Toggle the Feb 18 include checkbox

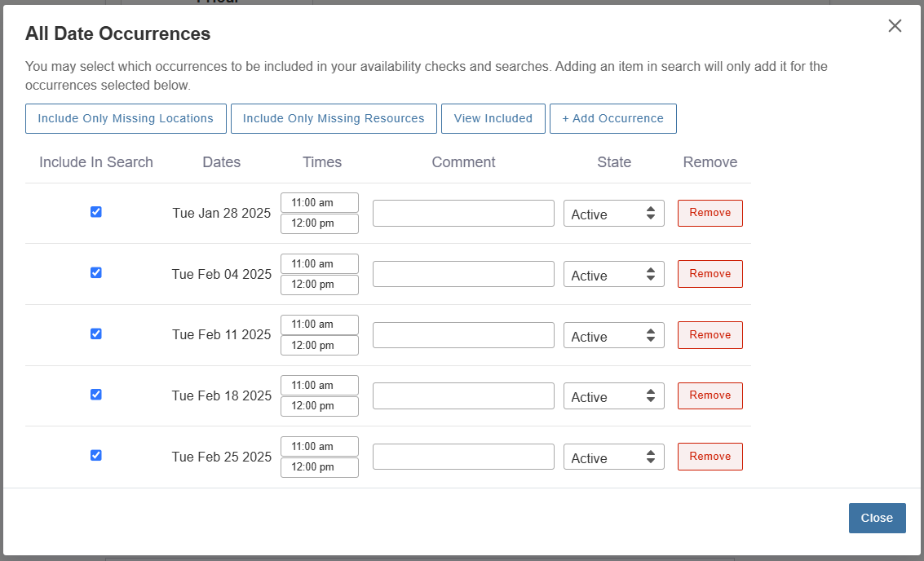(96, 395)
